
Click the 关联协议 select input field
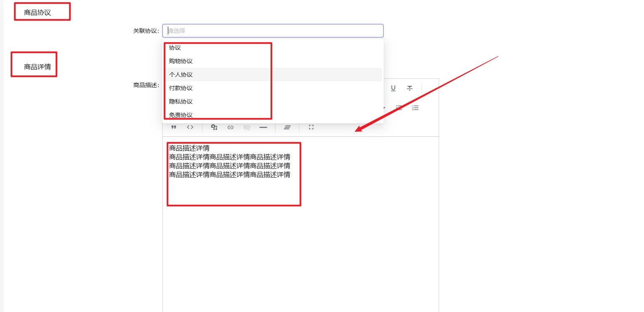tap(273, 31)
